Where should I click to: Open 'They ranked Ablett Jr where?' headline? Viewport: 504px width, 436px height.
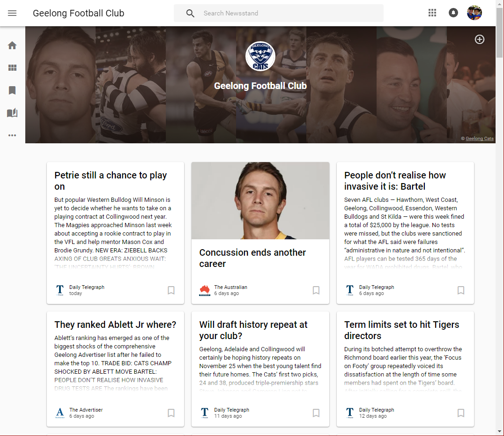pos(115,325)
